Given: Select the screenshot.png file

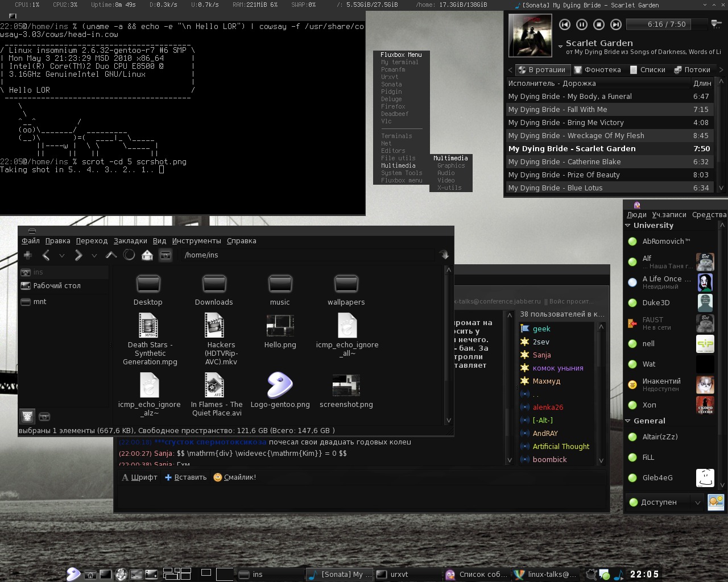Looking at the screenshot, I should click(x=346, y=390).
